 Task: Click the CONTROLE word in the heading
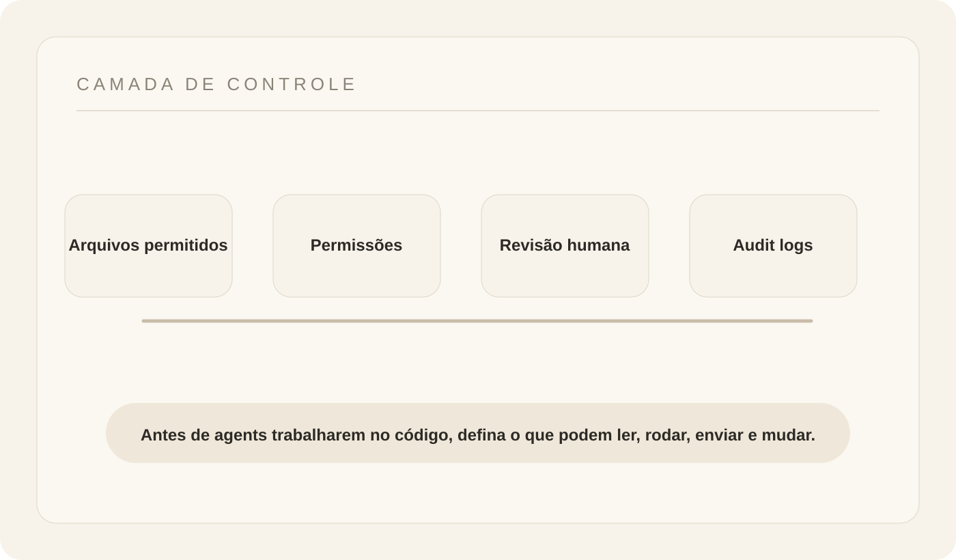(292, 84)
